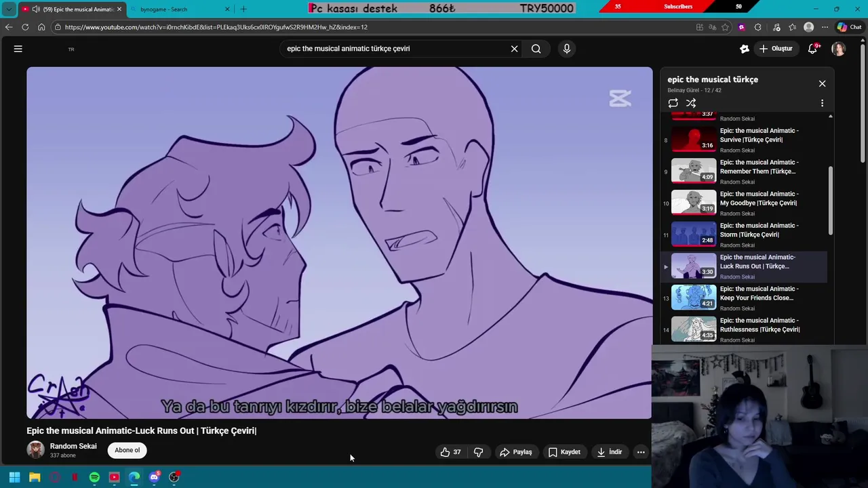The height and width of the screenshot is (488, 868).
Task: Select Storm playlist entry title
Action: [x=759, y=230]
